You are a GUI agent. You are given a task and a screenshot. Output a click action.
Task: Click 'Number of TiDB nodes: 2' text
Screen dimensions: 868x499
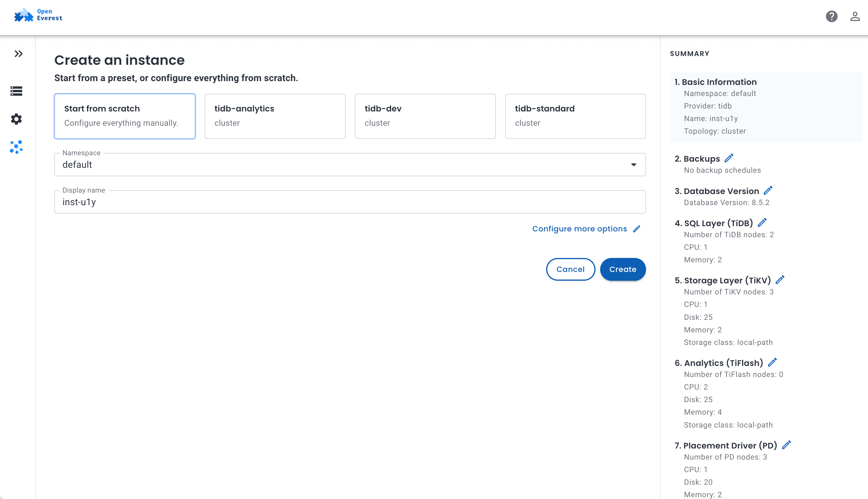click(729, 235)
